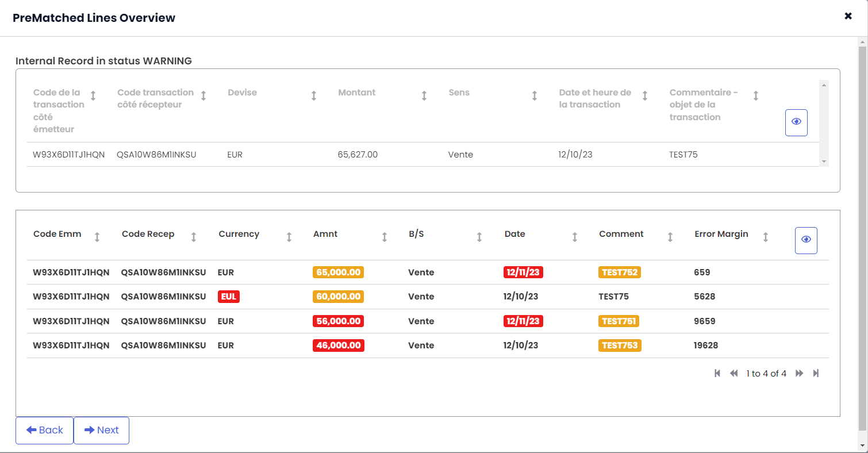This screenshot has width=868, height=453.
Task: Toggle column visibility eye in internal record table
Action: pyautogui.click(x=796, y=122)
